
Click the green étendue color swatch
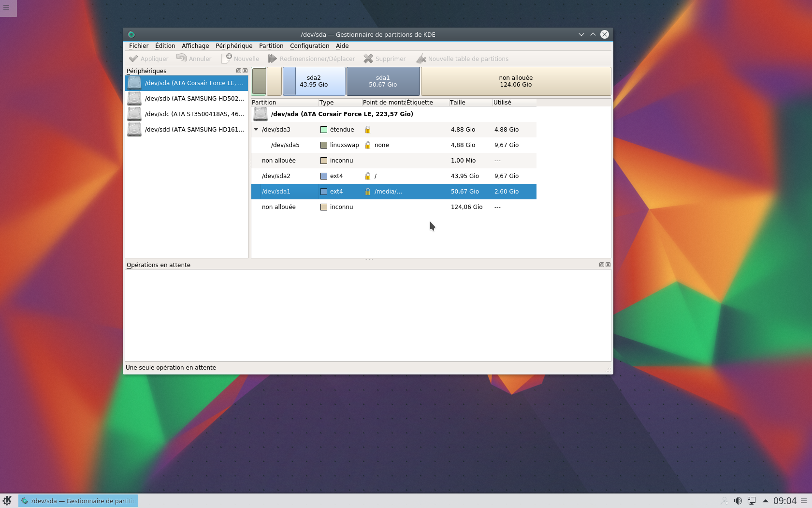(324, 130)
